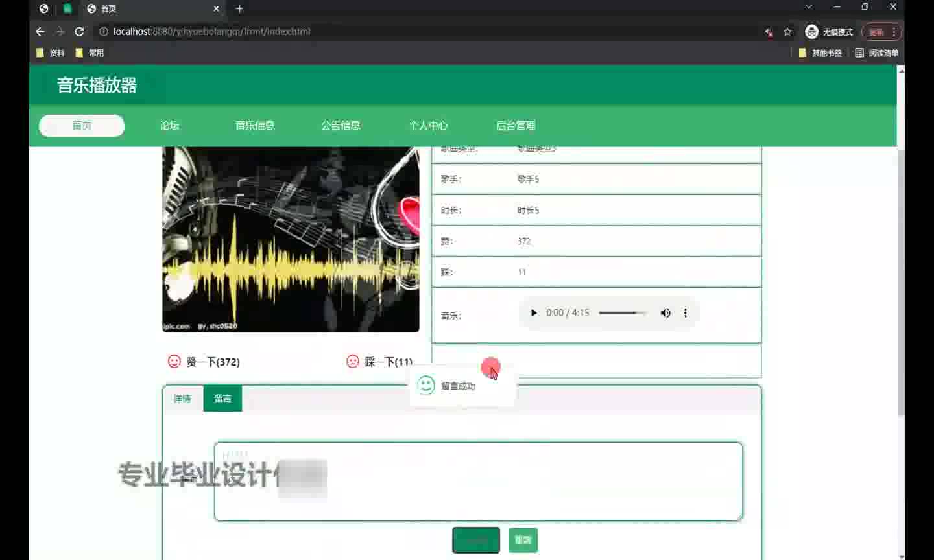Like the song via 赞一下(372) text
The image size is (934, 560).
pos(213,362)
